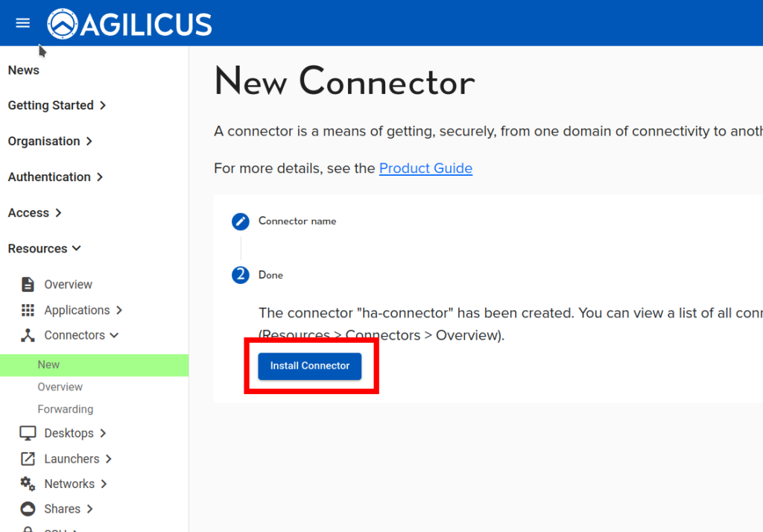This screenshot has width=763, height=532.
Task: Open the Product Guide link
Action: (425, 168)
